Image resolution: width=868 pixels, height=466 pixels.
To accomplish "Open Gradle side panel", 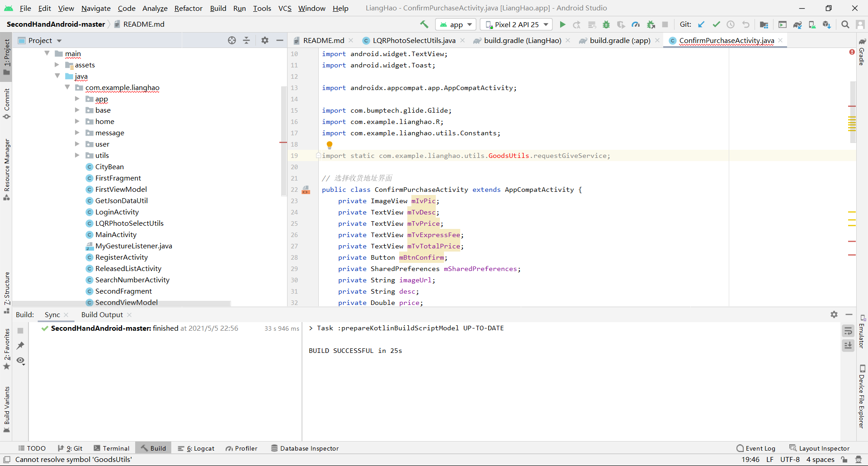I will (x=862, y=52).
